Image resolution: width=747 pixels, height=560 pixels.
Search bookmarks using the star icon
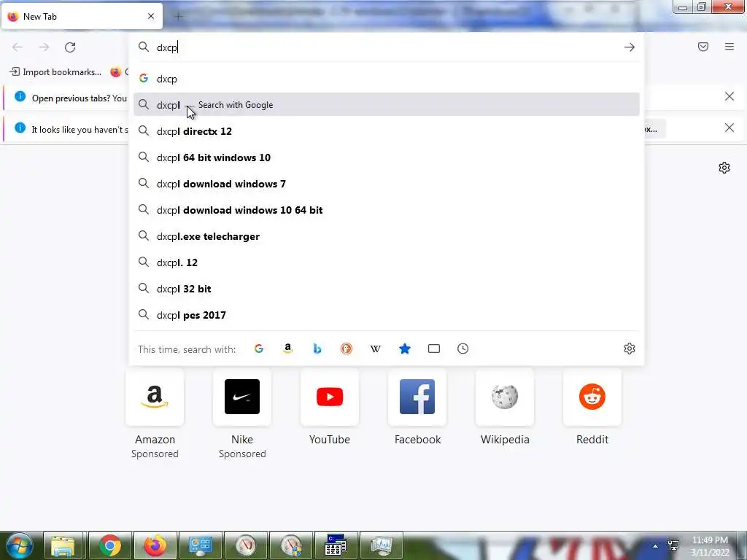(x=404, y=349)
